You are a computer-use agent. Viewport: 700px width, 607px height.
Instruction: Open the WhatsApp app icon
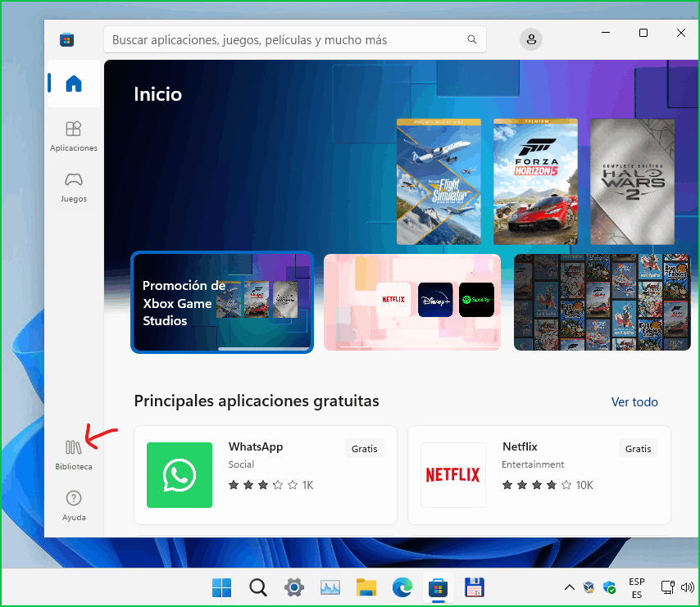[x=180, y=475]
